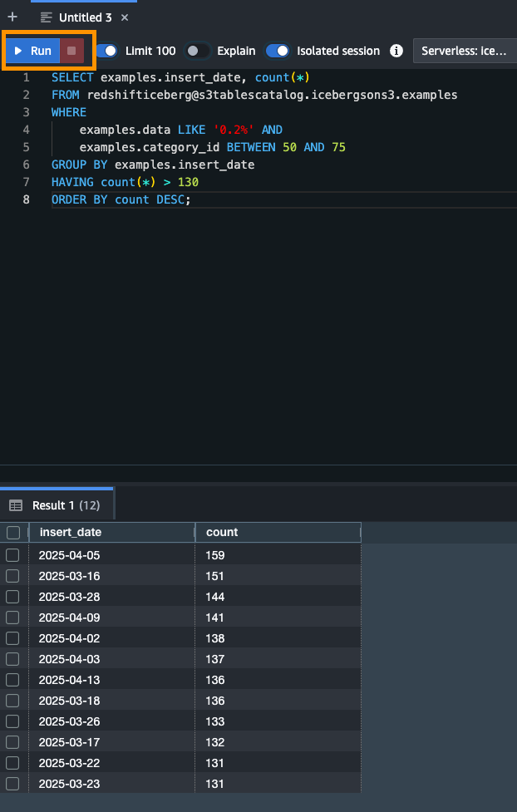Select all rows via header checkbox
This screenshot has height=812, width=517.
click(x=13, y=533)
